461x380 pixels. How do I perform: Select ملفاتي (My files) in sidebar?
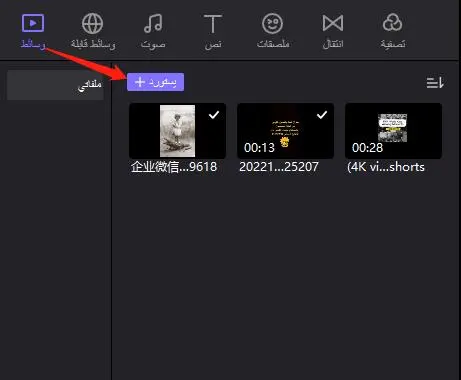55,85
